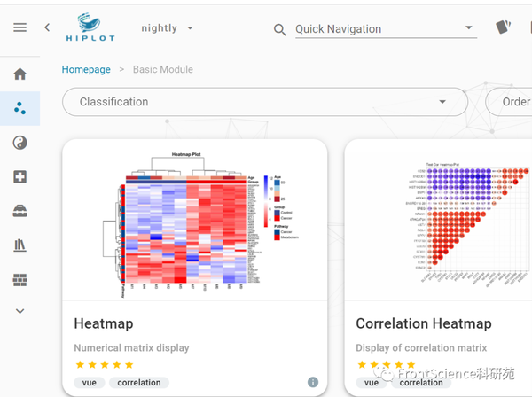Open the Quick Navigation combo box
The height and width of the screenshot is (397, 532).
point(384,29)
